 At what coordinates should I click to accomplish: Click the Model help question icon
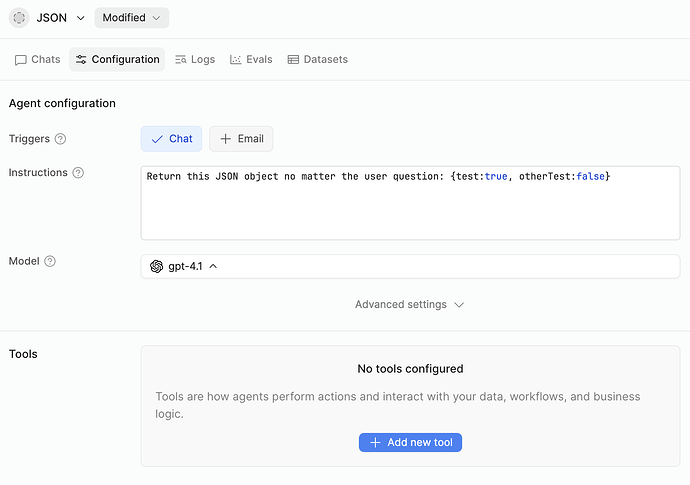[50, 261]
